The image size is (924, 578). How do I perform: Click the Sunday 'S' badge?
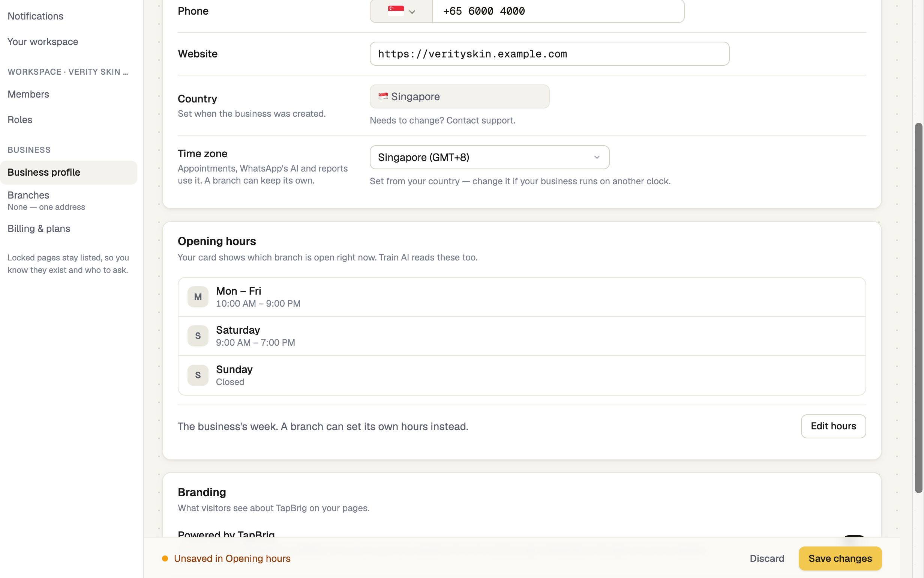click(x=198, y=375)
